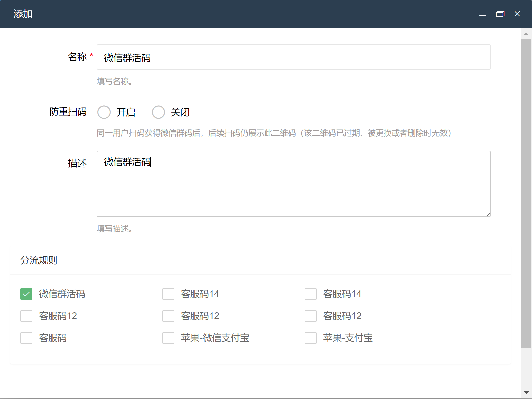Check 客服码12 in the right column
The height and width of the screenshot is (399, 532).
point(311,316)
